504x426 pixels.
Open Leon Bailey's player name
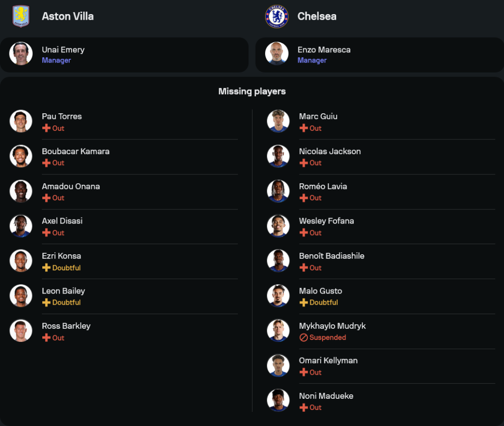[x=64, y=291]
